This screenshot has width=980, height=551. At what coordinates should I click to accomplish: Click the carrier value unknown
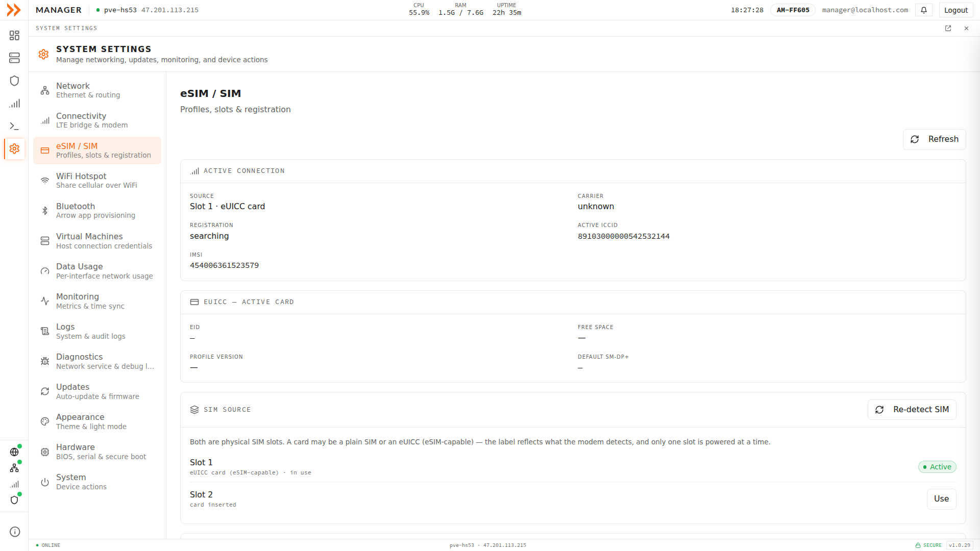[596, 206]
